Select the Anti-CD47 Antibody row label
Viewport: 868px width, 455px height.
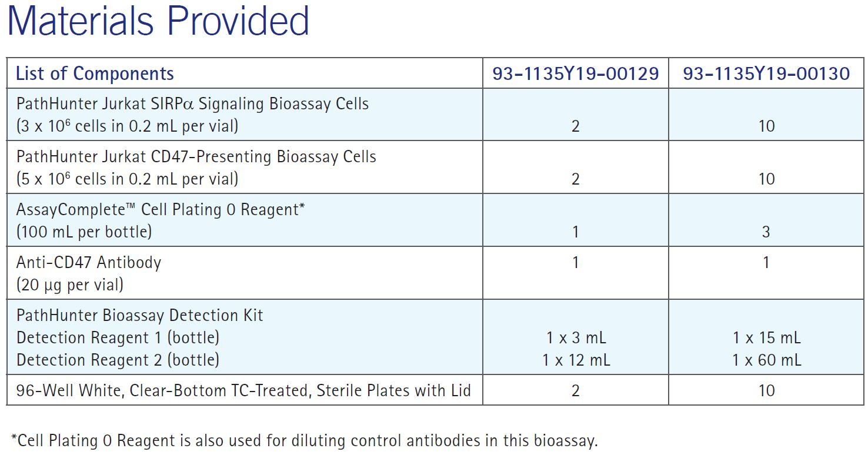coord(88,262)
